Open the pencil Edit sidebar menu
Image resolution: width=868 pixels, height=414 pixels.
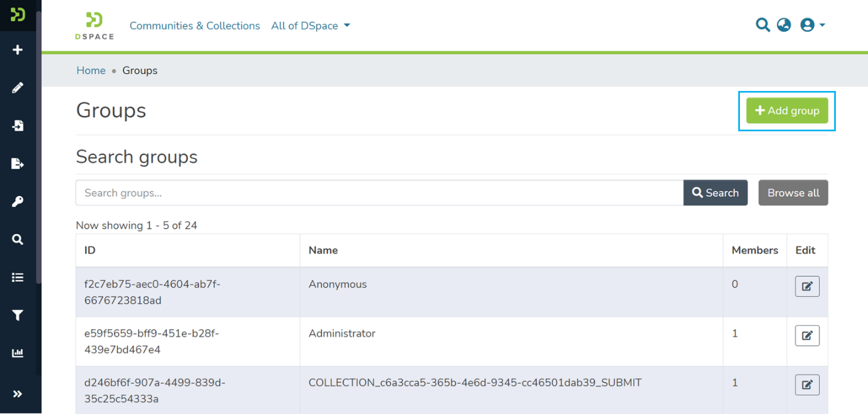[18, 88]
